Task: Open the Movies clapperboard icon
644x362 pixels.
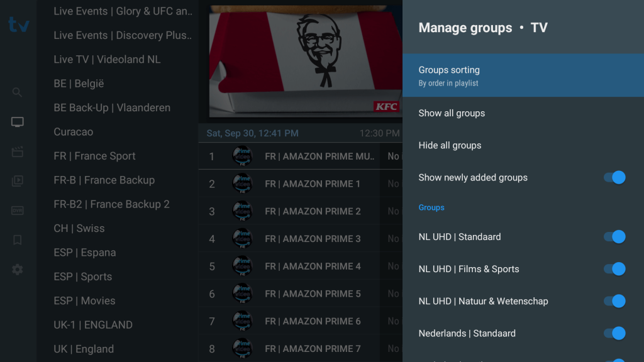Action: click(x=18, y=151)
